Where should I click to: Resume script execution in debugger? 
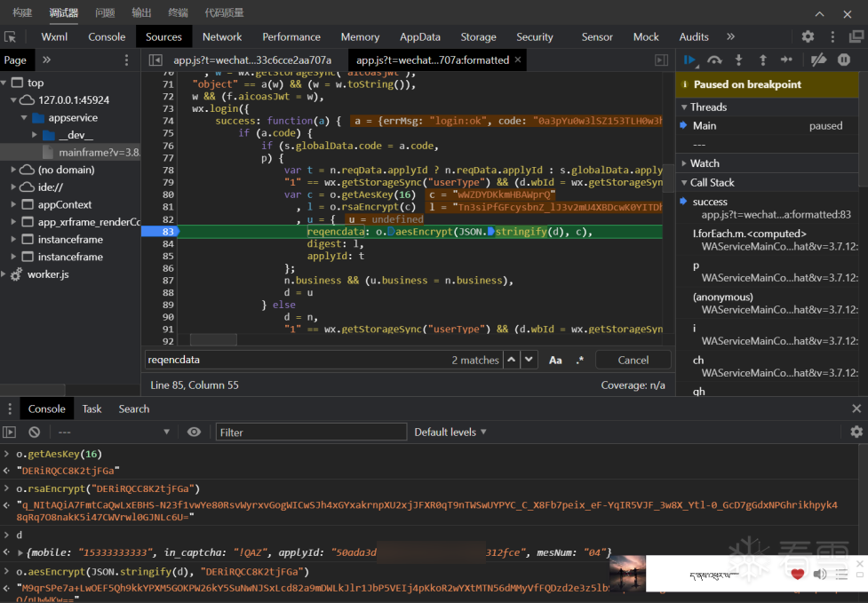689,60
